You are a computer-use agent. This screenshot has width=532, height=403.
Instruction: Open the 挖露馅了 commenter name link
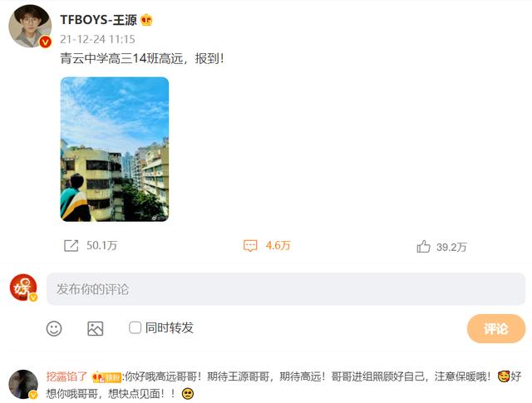click(66, 376)
